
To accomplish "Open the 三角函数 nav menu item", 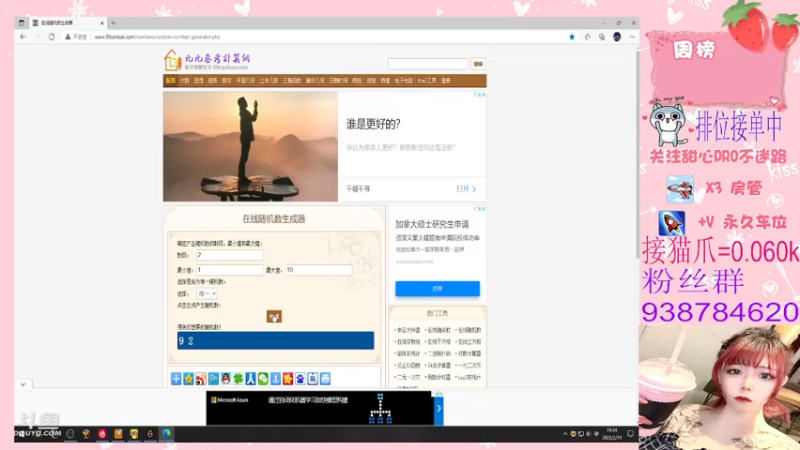I will 292,81.
